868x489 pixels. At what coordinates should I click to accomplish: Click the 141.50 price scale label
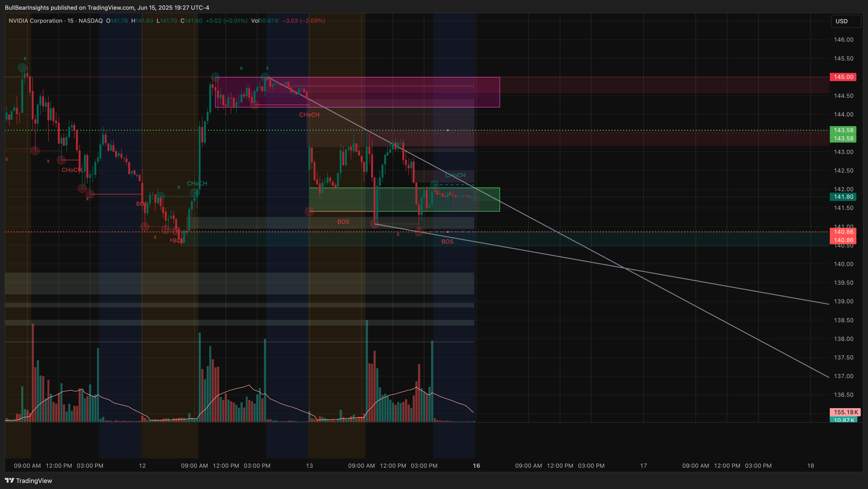click(843, 208)
